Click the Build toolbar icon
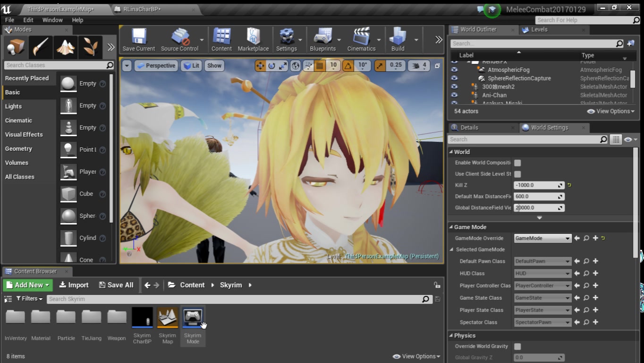This screenshot has width=644, height=363. pyautogui.click(x=398, y=40)
